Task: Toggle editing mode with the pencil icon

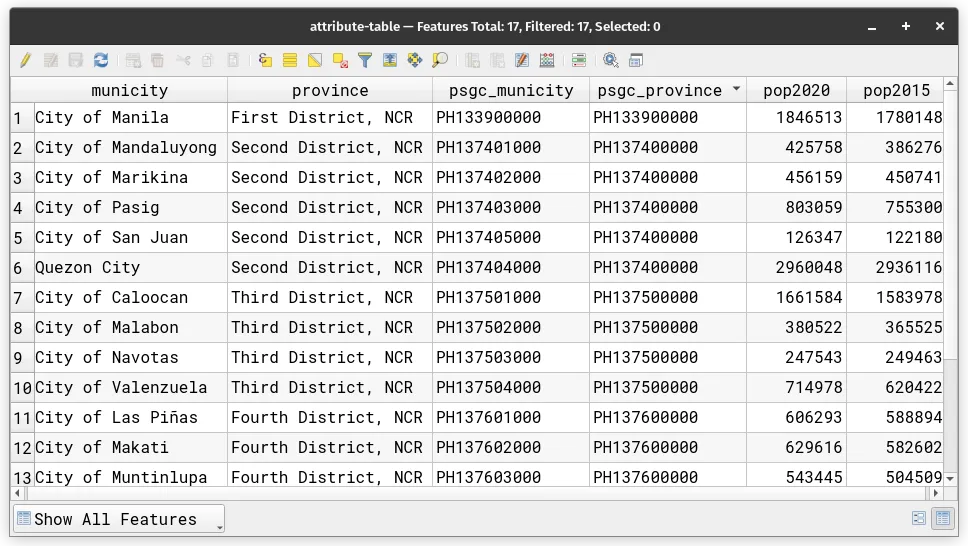Action: (x=25, y=60)
